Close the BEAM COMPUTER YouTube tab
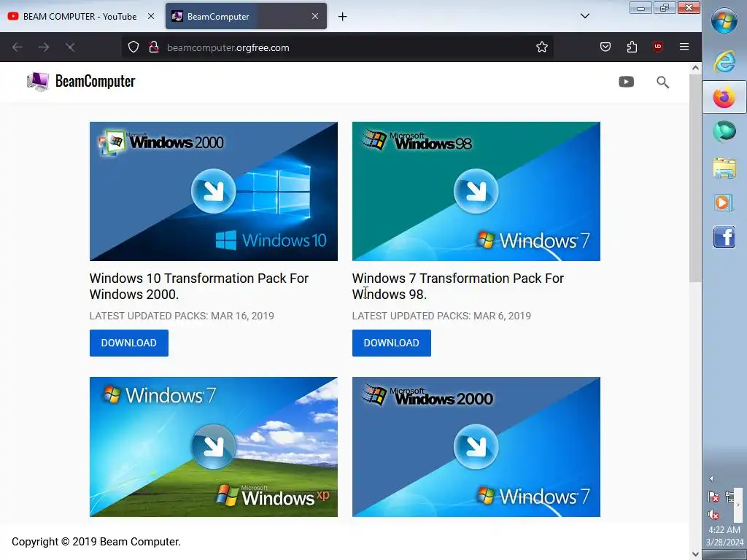747x560 pixels. pos(150,16)
